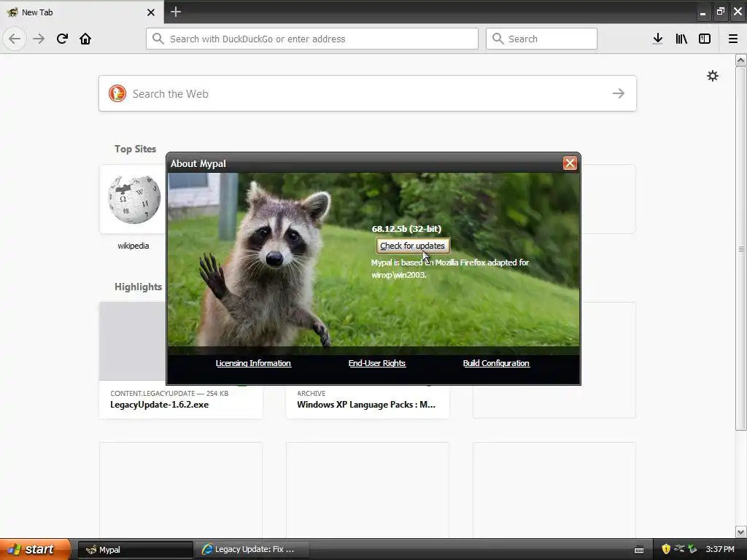
Task: Switch to Legacy Update taskbar window
Action: (x=252, y=550)
